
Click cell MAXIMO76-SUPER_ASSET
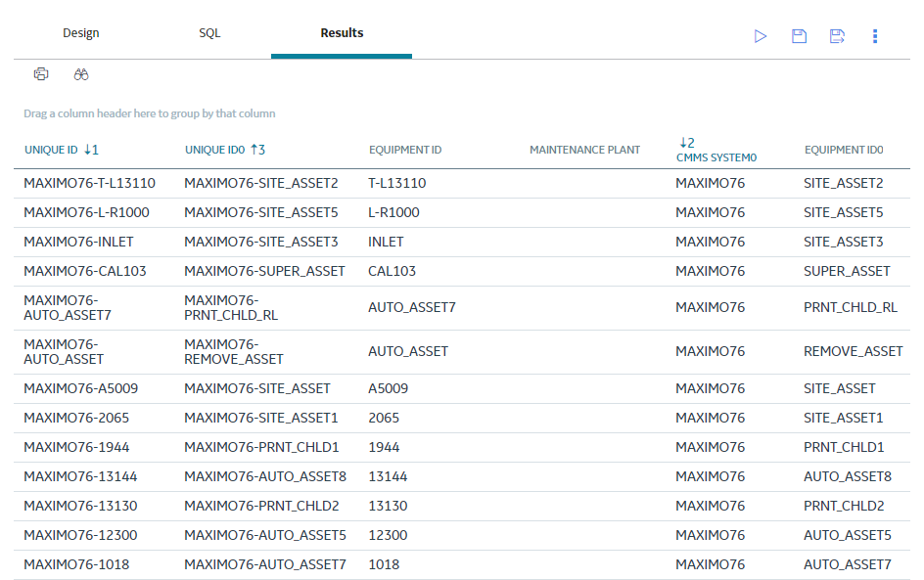[x=264, y=272]
